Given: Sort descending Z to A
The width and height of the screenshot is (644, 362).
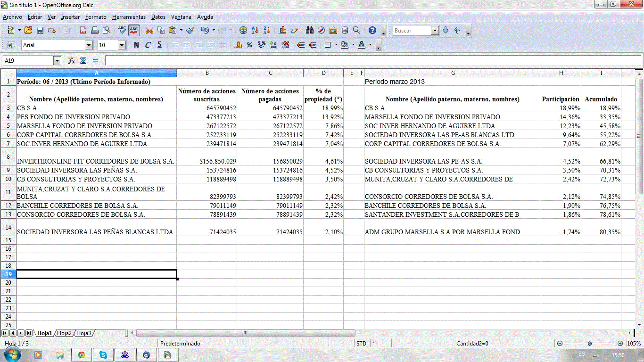Looking at the screenshot, I should (x=267, y=30).
